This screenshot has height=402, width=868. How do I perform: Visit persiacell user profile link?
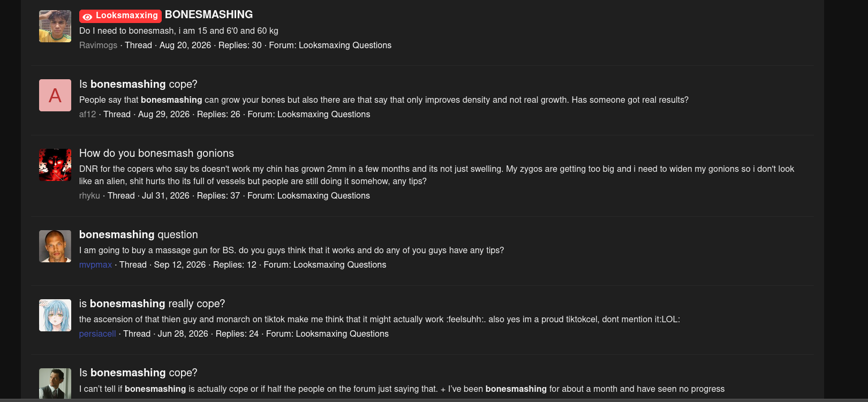tap(97, 333)
